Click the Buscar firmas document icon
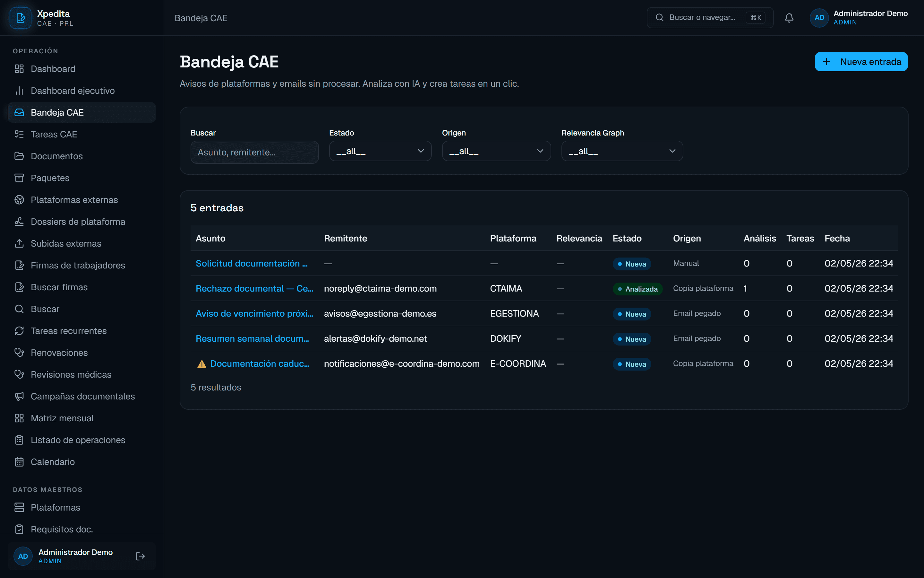 click(19, 287)
